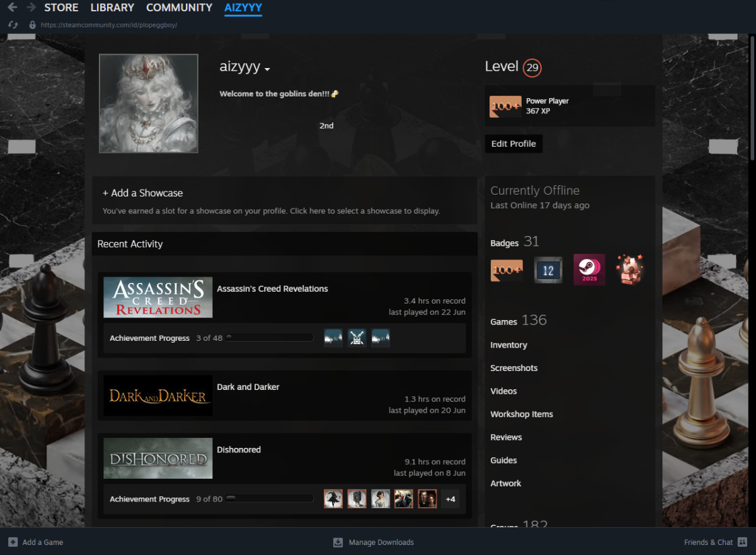Expand the aizyyy username dropdown arrow
The height and width of the screenshot is (555, 756).
pyautogui.click(x=267, y=69)
